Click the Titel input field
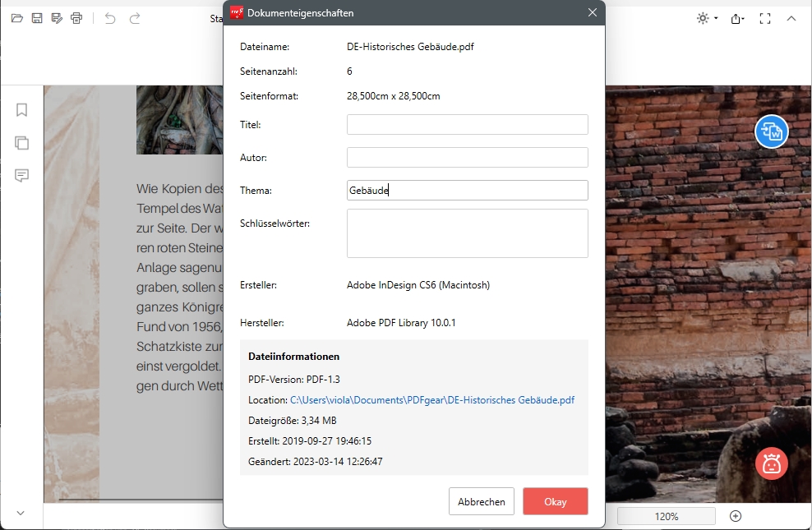The width and height of the screenshot is (812, 530). coord(466,124)
